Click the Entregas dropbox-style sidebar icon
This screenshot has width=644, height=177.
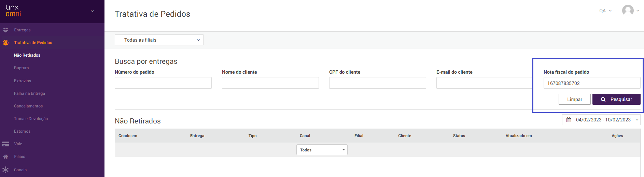tap(5, 30)
